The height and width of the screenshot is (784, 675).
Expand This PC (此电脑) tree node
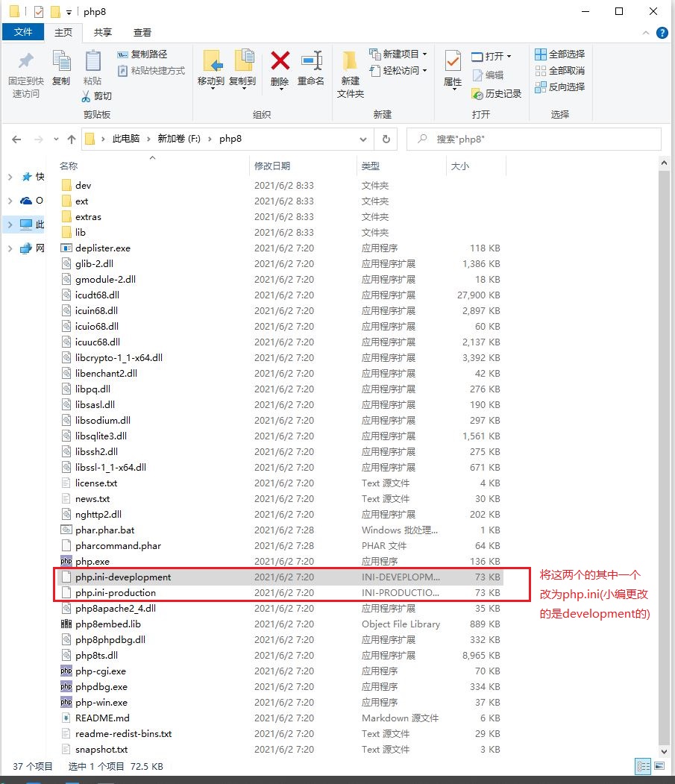(x=10, y=225)
